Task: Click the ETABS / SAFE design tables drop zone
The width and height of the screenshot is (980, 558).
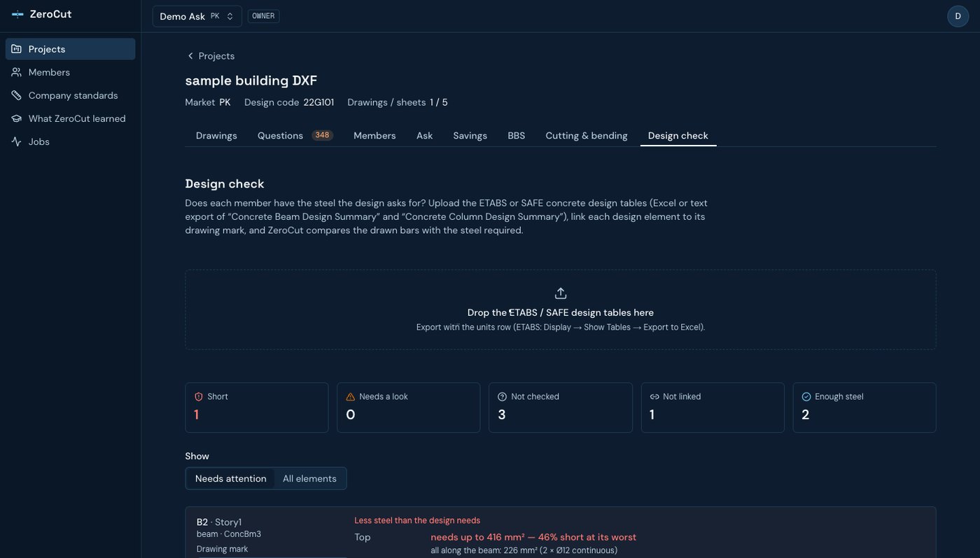Action: click(560, 309)
